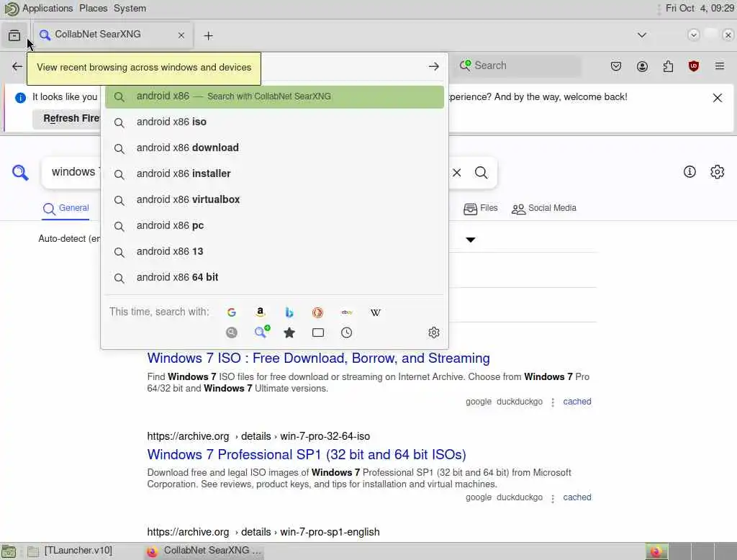Open the Places menu
The image size is (737, 560).
[x=93, y=9]
